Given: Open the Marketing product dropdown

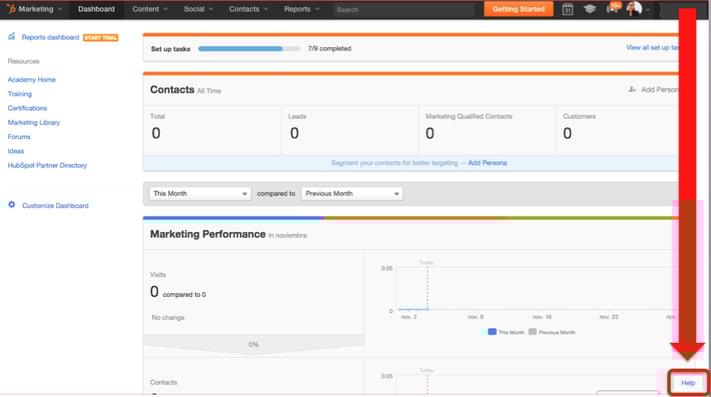Looking at the screenshot, I should (x=40, y=9).
